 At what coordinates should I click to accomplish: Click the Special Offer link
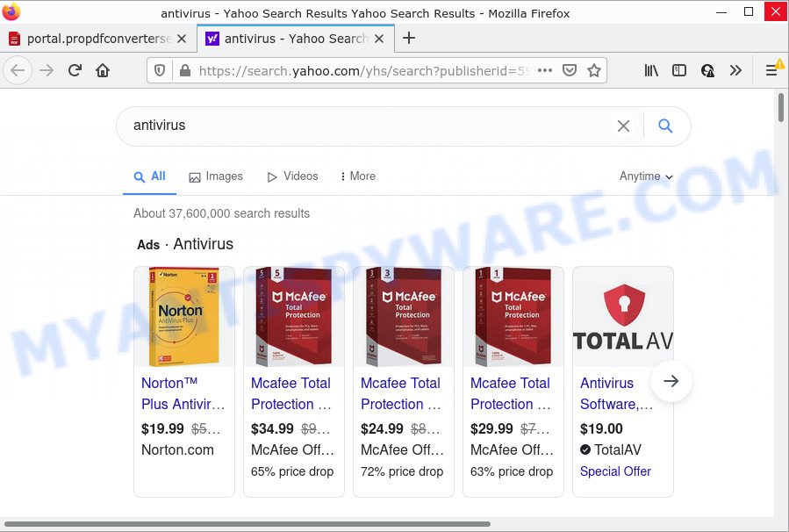[615, 471]
